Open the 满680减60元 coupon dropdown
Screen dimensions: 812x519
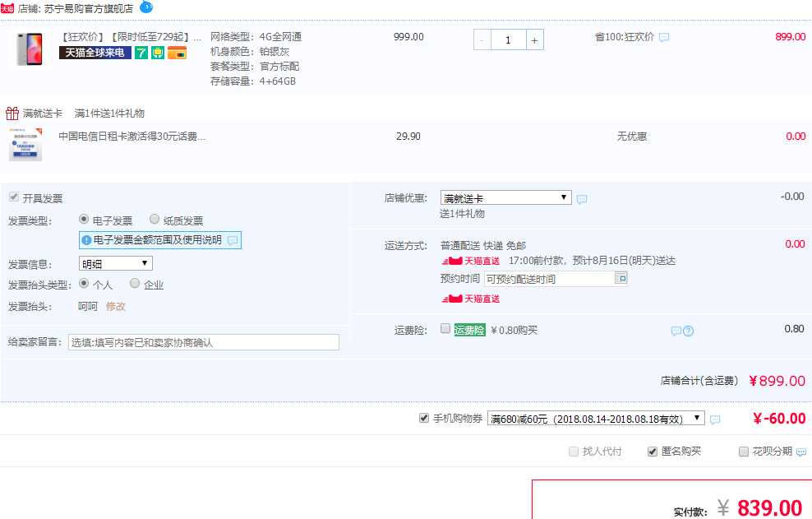596,418
